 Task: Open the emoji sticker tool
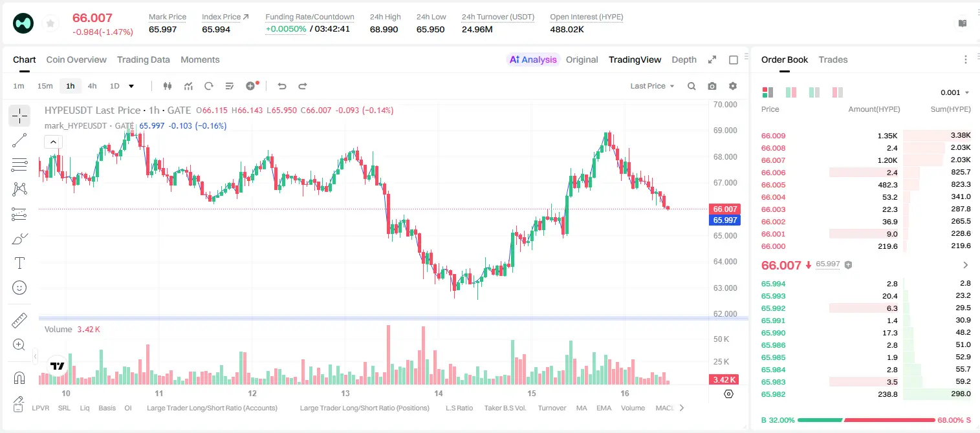19,288
